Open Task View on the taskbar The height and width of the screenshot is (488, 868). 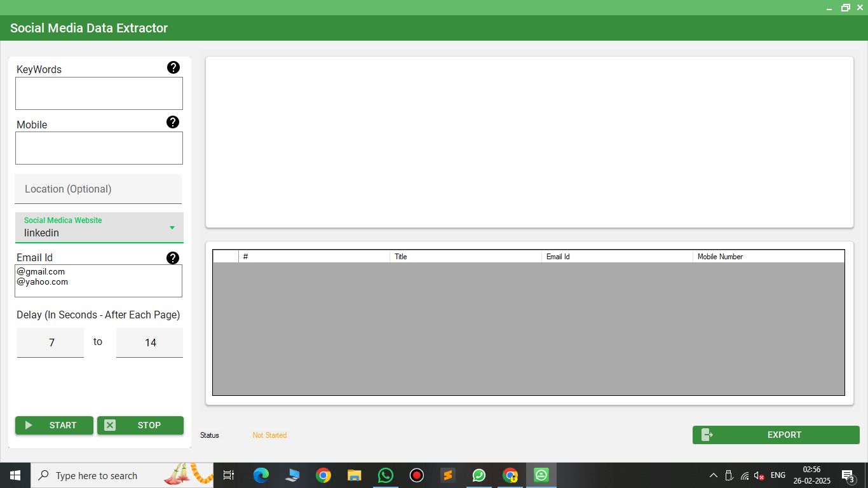pos(229,475)
